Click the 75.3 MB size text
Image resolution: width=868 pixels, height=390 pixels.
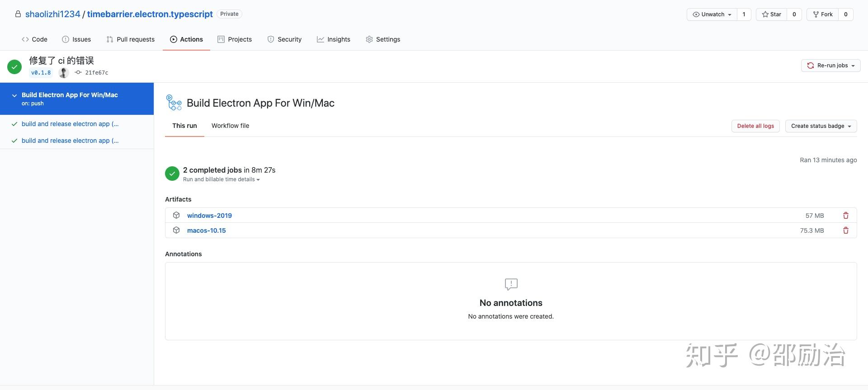click(812, 230)
